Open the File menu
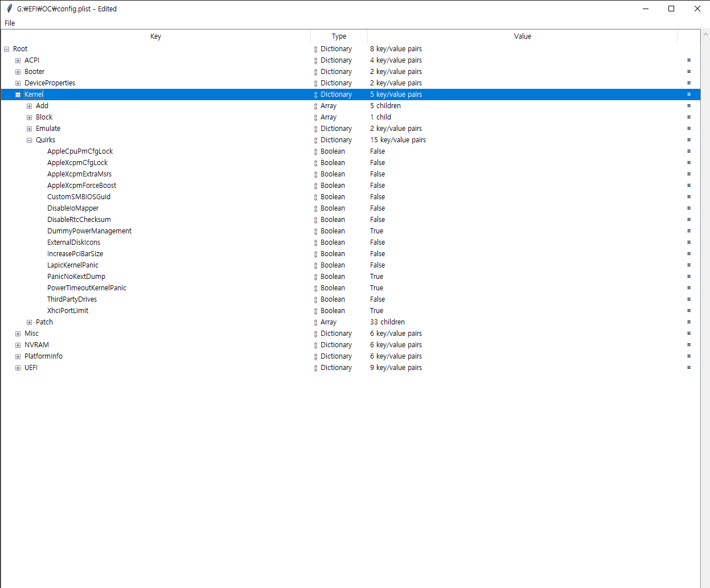710x588 pixels. 10,23
